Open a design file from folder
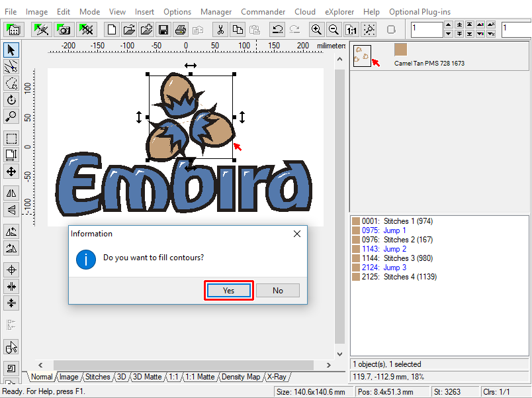 [x=129, y=30]
